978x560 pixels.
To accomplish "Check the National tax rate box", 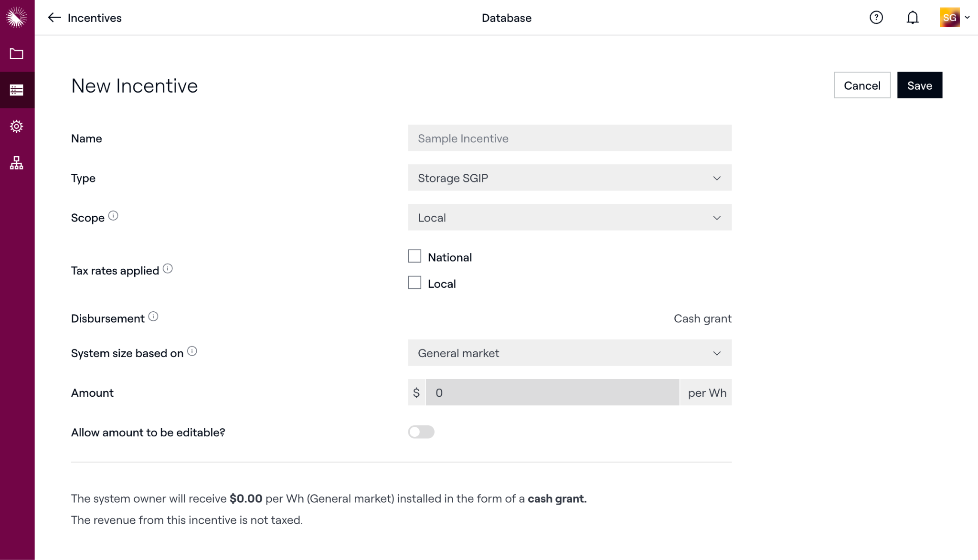I will (x=415, y=256).
